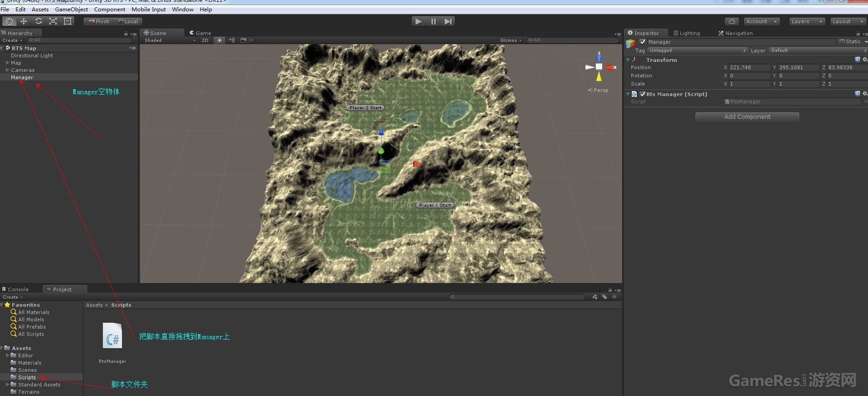
Task: Collapse the Transform component
Action: coord(628,60)
